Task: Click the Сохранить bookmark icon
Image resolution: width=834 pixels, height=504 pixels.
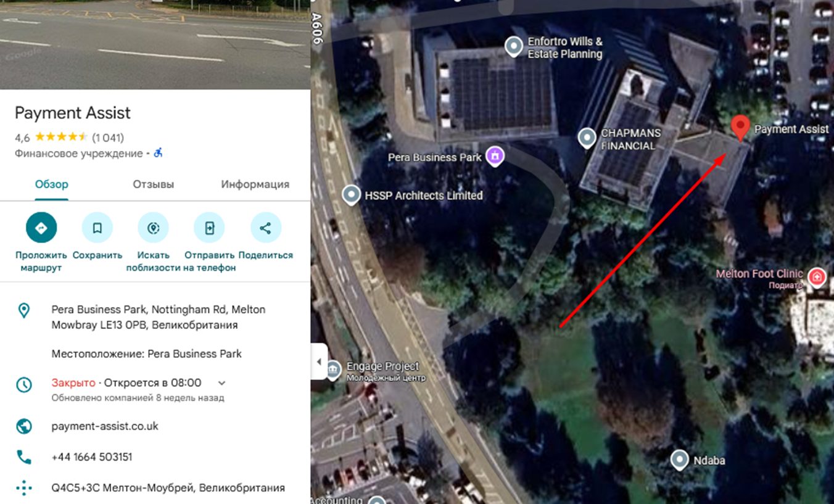Action: tap(97, 228)
